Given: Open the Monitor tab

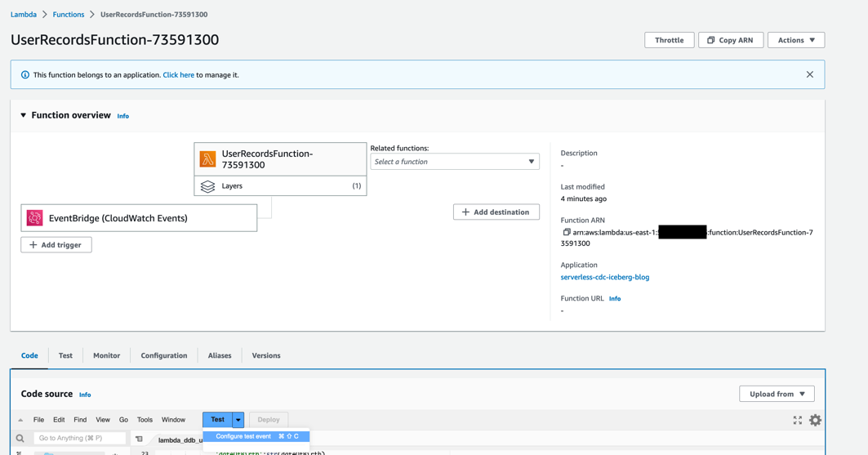Looking at the screenshot, I should point(106,355).
